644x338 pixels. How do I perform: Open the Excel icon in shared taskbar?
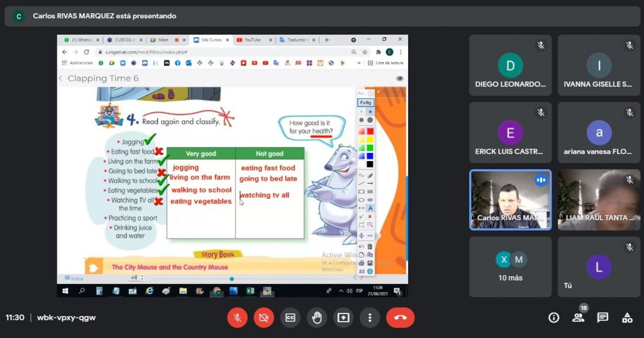[250, 291]
